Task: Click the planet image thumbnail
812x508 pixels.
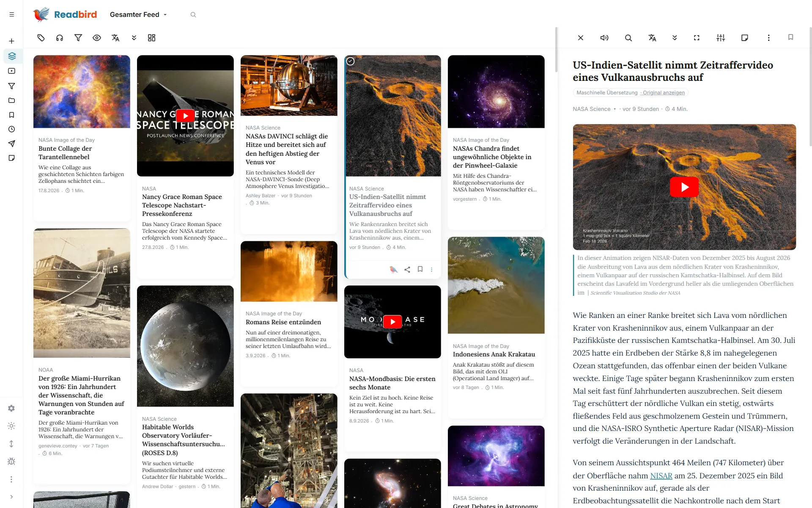Action: (185, 346)
